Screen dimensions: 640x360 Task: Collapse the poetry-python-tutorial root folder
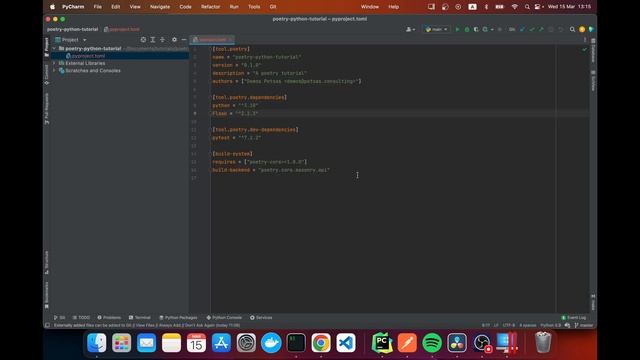pyautogui.click(x=54, y=48)
